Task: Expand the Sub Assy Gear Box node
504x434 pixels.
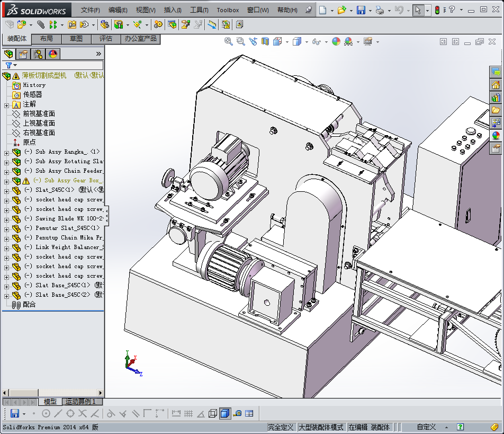Action: [6, 181]
